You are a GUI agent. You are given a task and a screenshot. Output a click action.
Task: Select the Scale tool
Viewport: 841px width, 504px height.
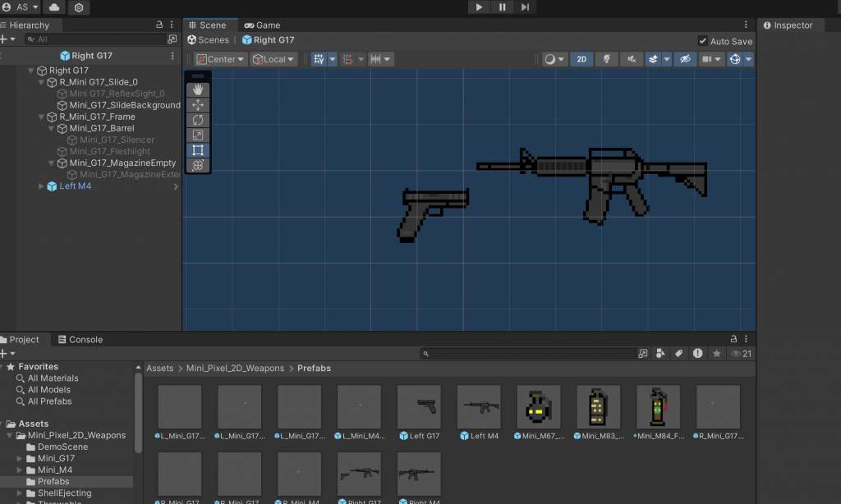[x=198, y=135]
